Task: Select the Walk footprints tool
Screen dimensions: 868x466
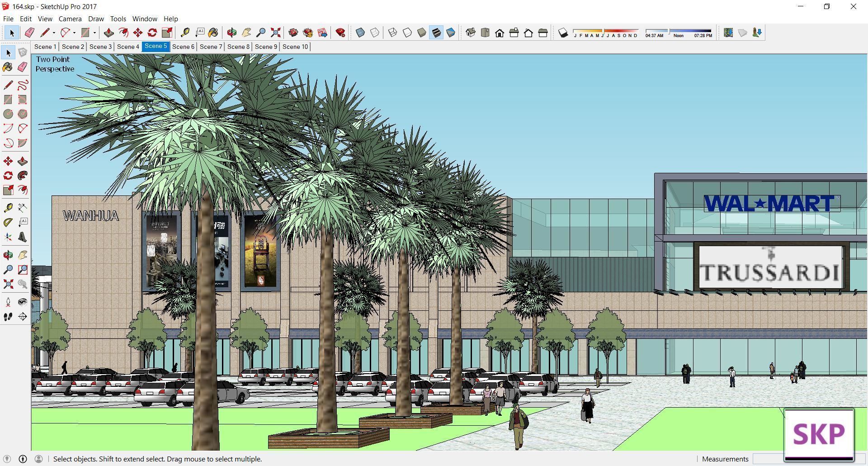Action: click(x=8, y=317)
